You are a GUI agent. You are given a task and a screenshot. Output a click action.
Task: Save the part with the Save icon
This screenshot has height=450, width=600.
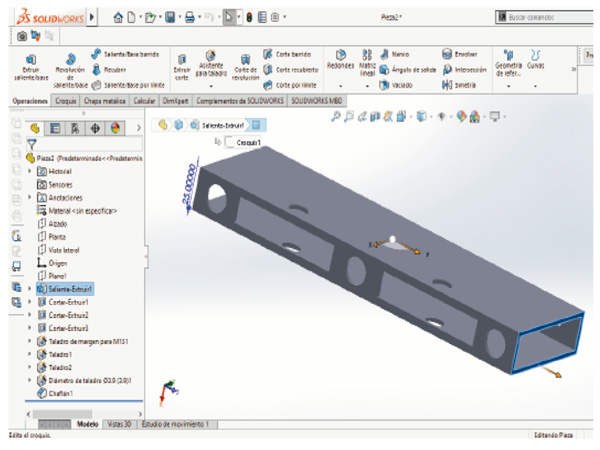[170, 17]
